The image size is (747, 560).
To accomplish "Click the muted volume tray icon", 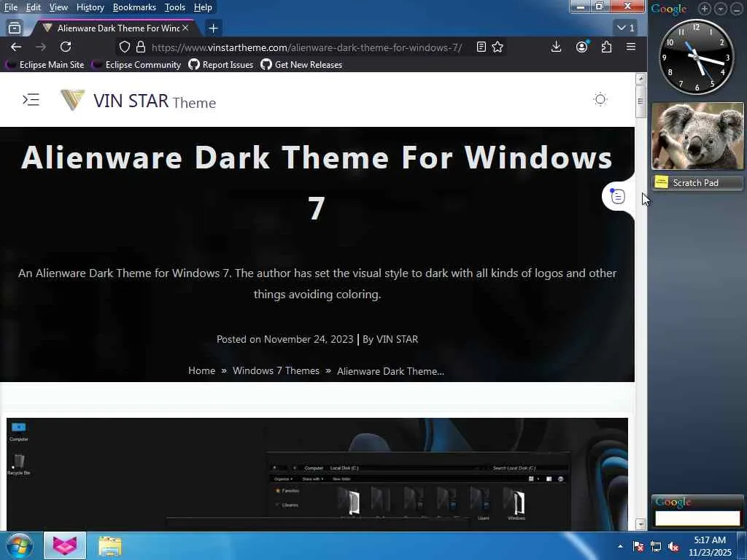I will pyautogui.click(x=673, y=547).
